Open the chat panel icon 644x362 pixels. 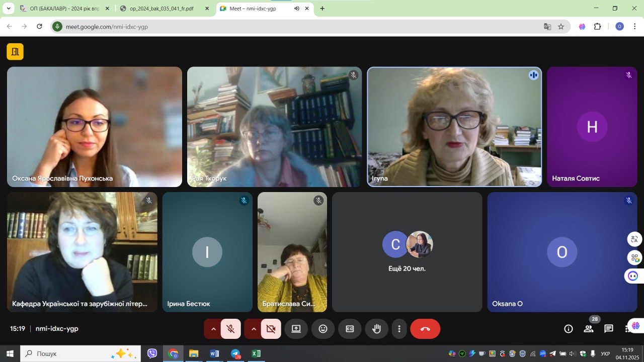609,329
